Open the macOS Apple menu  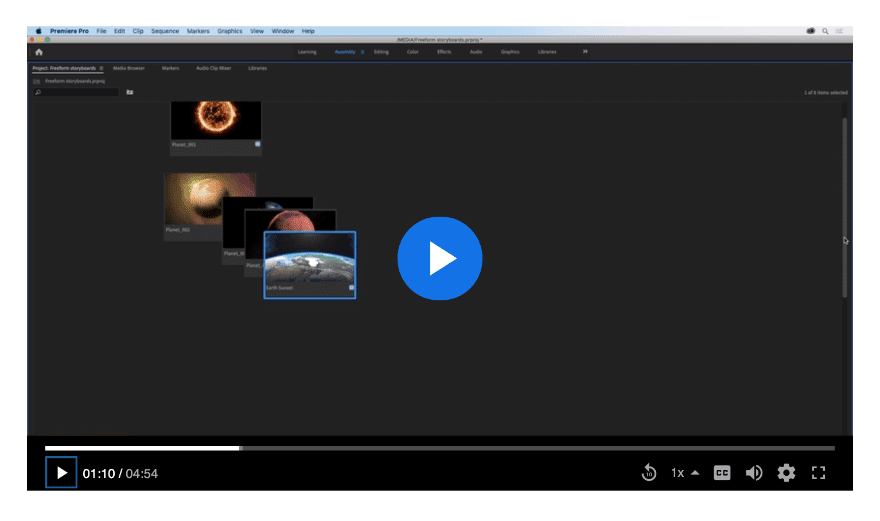(39, 31)
